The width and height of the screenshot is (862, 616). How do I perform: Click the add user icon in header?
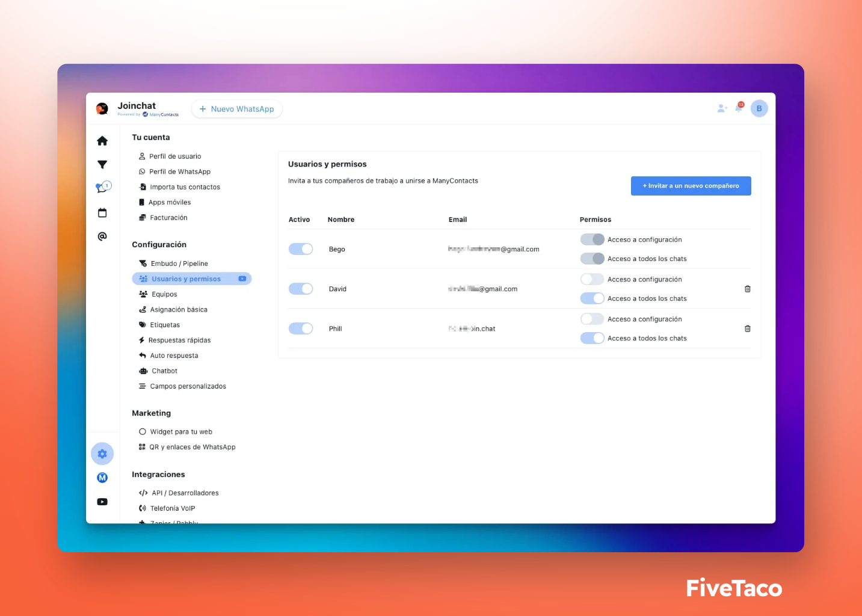point(722,108)
